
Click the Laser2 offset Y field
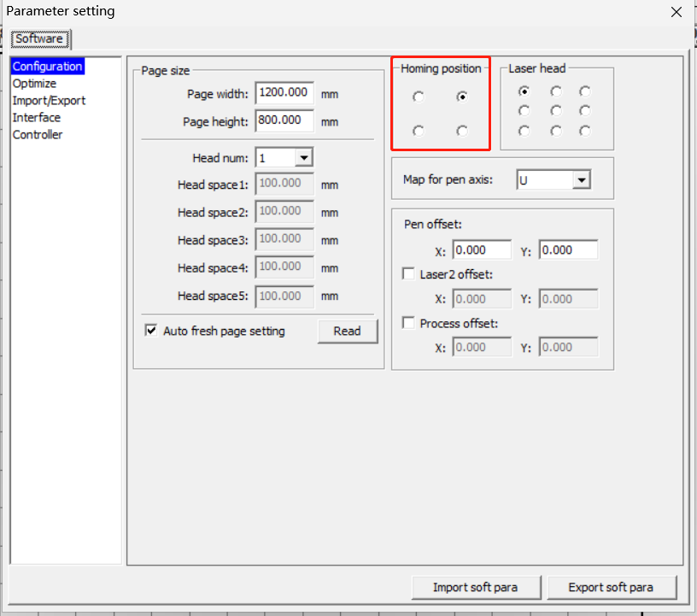[569, 299]
